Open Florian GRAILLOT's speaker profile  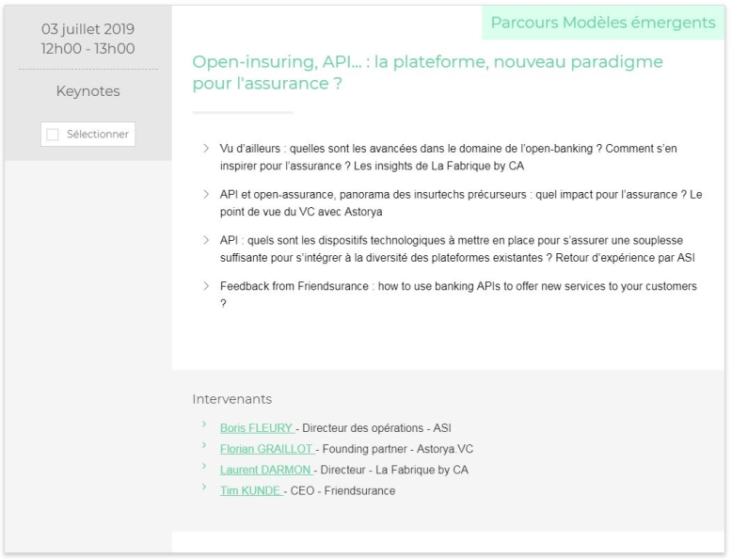pos(267,449)
